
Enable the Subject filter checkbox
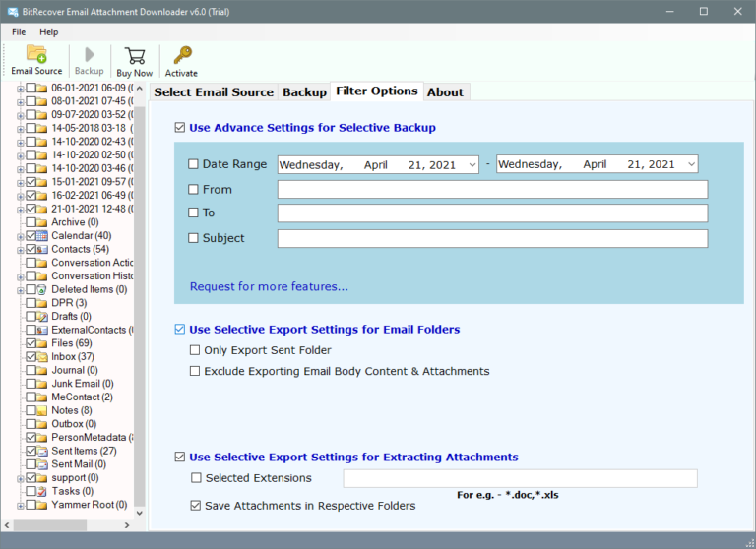pyautogui.click(x=193, y=238)
